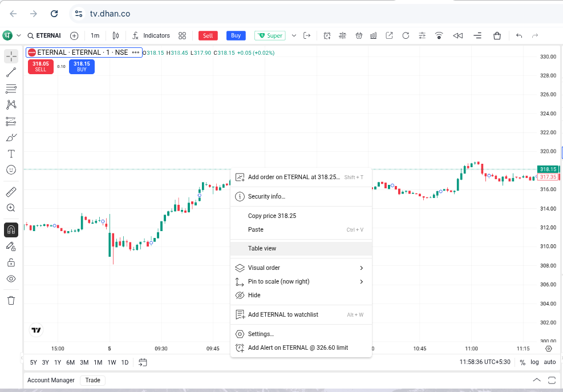Toggle stay in drawing mode (pencil lock)

11,246
